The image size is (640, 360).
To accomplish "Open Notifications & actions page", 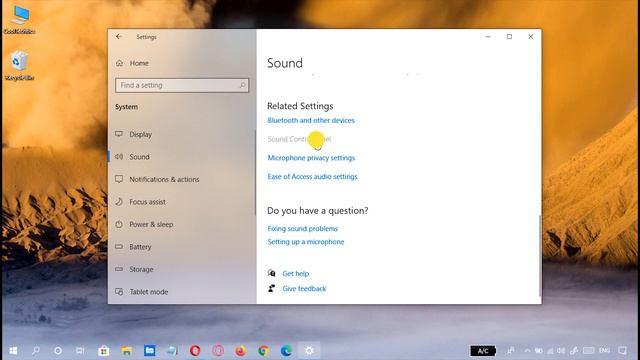I will [x=164, y=179].
